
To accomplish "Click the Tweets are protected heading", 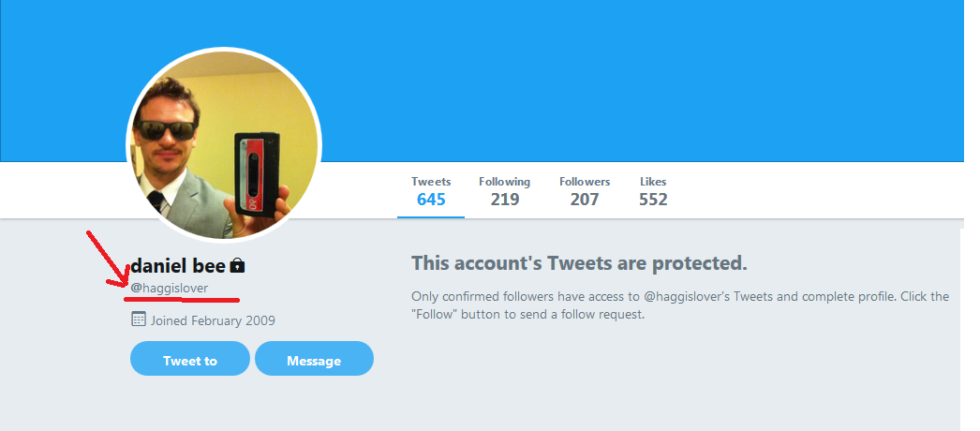I will tap(579, 263).
